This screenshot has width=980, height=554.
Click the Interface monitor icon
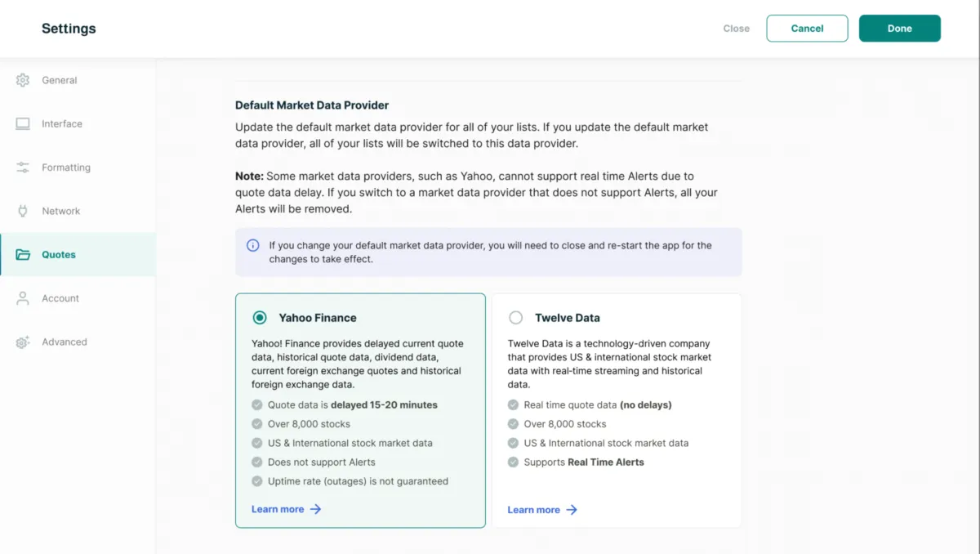[x=23, y=124]
